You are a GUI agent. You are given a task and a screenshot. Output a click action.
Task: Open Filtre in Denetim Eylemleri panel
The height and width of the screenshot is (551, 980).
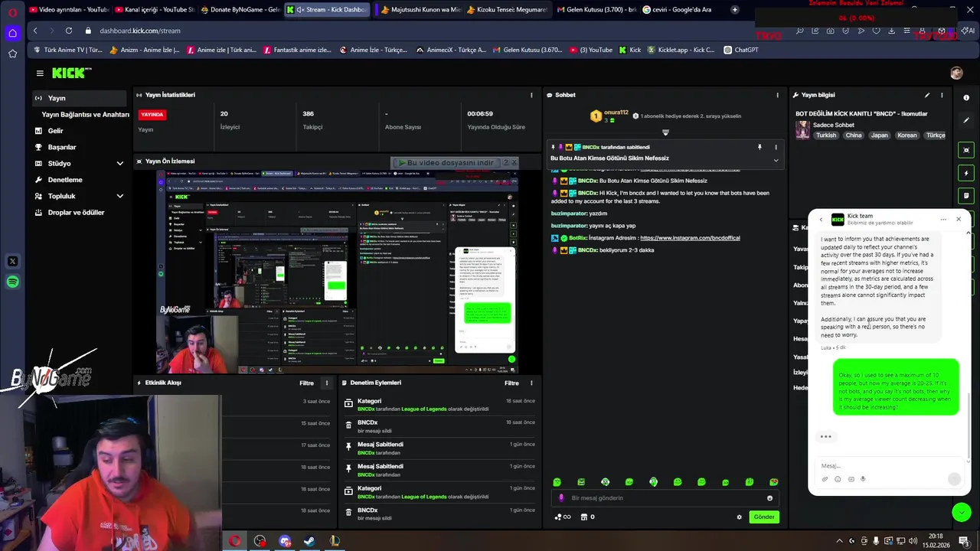(x=511, y=383)
